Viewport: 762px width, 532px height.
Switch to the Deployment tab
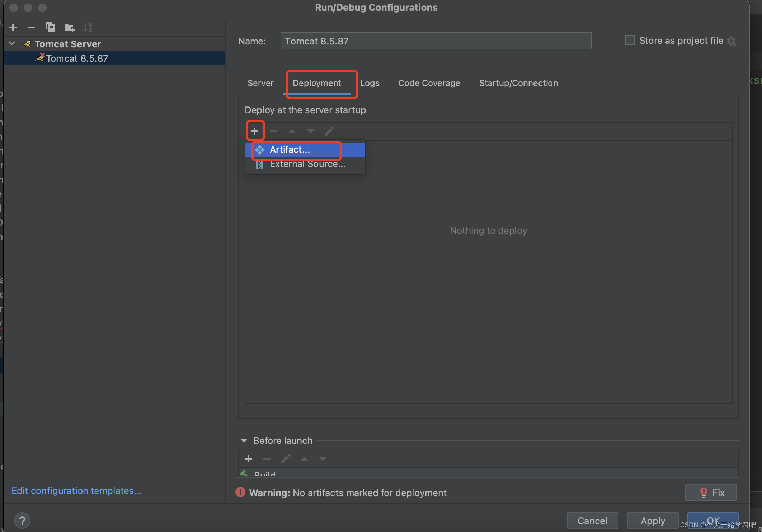point(317,83)
